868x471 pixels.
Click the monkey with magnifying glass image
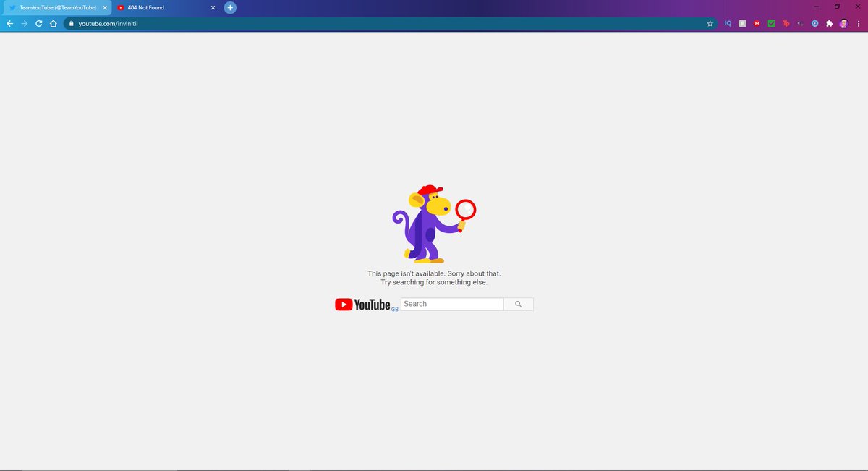434,224
